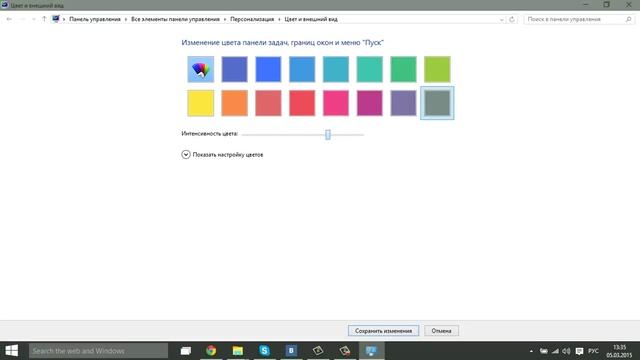Click 'Search the web and Windows' box
640x360 pixels.
click(x=98, y=351)
